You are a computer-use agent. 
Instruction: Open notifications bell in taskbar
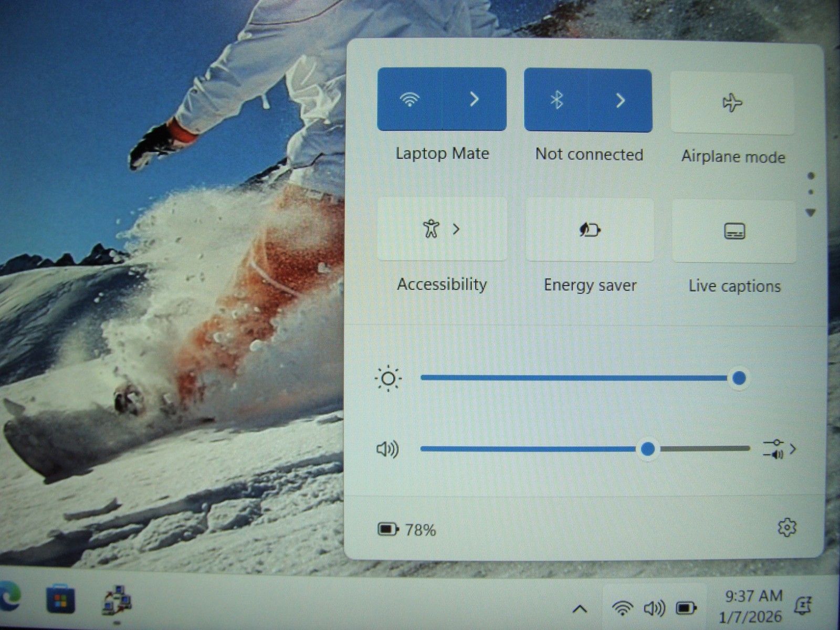[x=803, y=605]
